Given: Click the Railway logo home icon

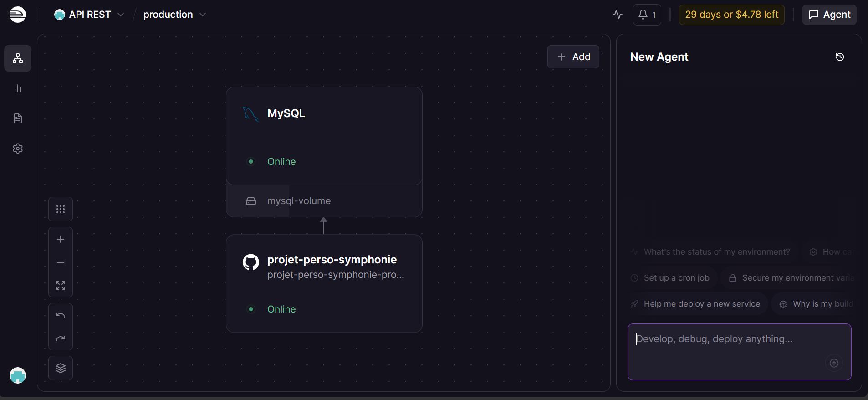Looking at the screenshot, I should tap(18, 15).
